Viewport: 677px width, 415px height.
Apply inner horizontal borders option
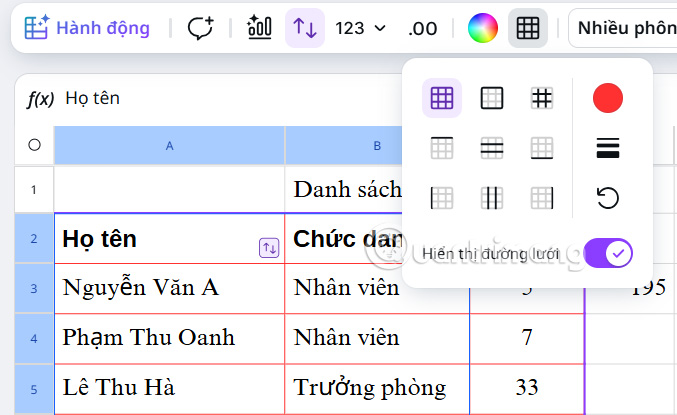(x=492, y=148)
